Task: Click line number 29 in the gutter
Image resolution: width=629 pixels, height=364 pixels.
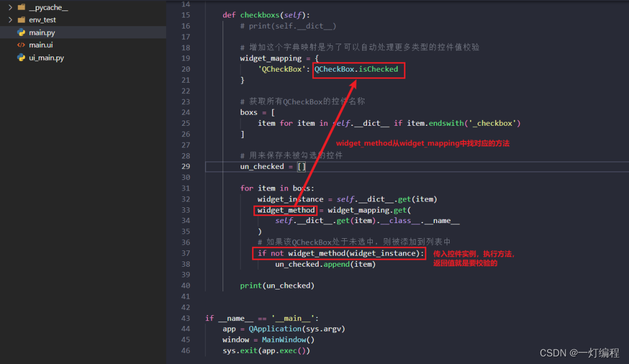Action: (x=185, y=166)
